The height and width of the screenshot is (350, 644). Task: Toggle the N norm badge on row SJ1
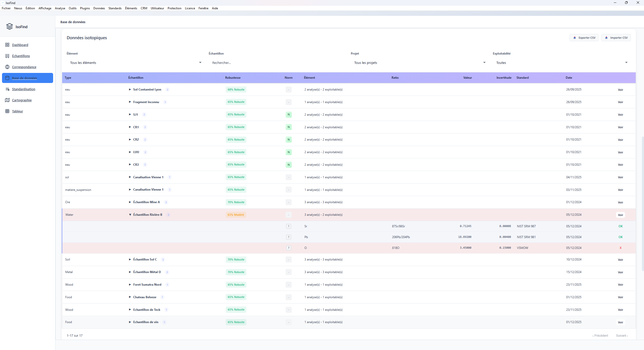coord(288,114)
